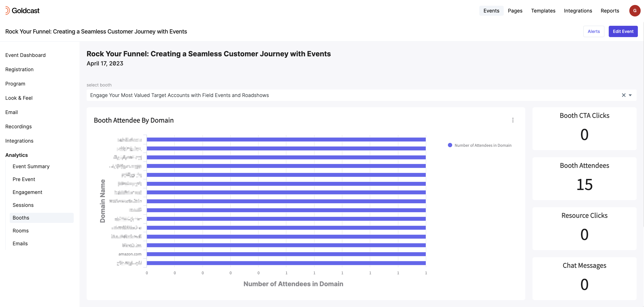Expand the select booth dropdown
Screen dimensions: 644x307
pyautogui.click(x=631, y=95)
